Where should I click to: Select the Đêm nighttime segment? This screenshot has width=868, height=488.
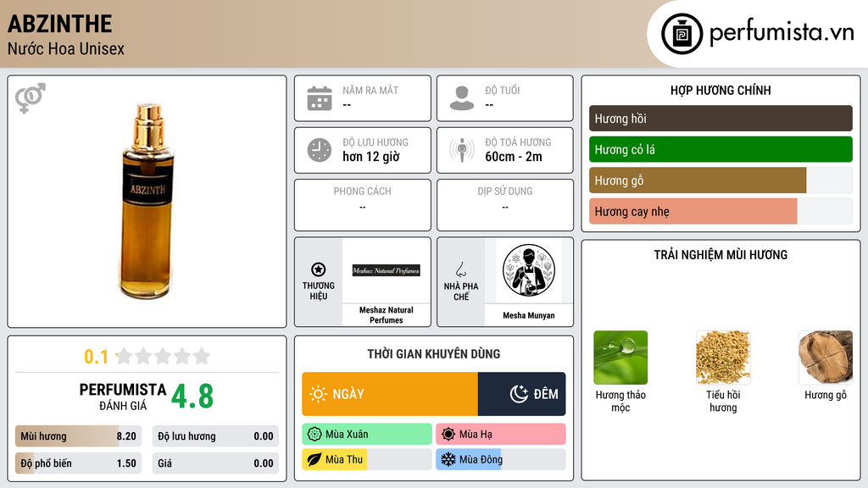(x=522, y=394)
